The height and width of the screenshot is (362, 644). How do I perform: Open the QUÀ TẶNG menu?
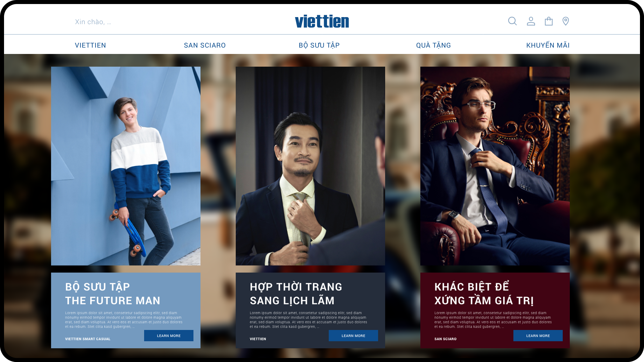coord(433,45)
